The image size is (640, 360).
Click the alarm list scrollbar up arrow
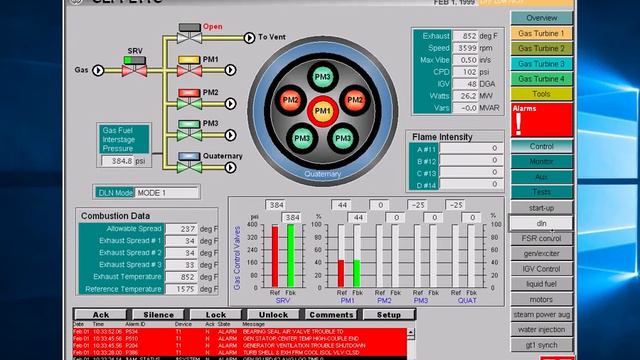point(411,333)
